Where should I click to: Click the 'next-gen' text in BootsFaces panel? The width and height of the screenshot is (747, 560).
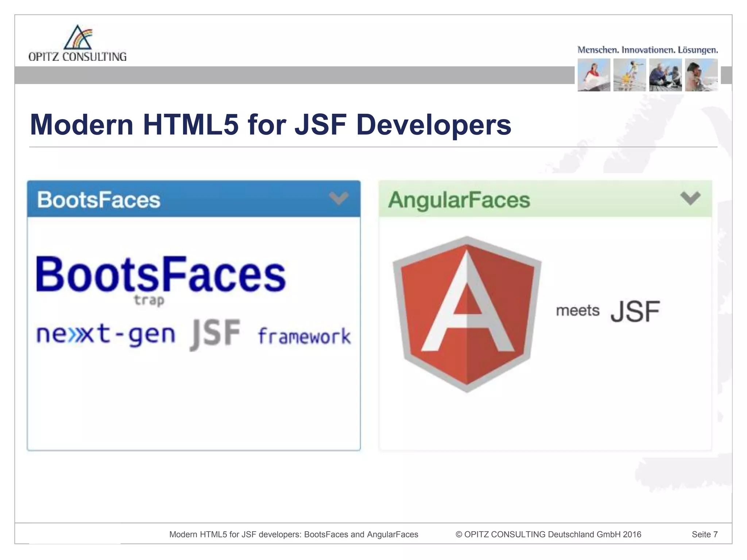[106, 335]
